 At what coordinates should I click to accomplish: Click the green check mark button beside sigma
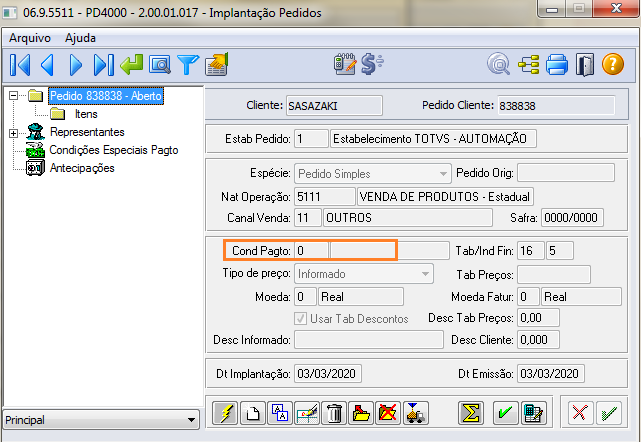pyautogui.click(x=506, y=413)
